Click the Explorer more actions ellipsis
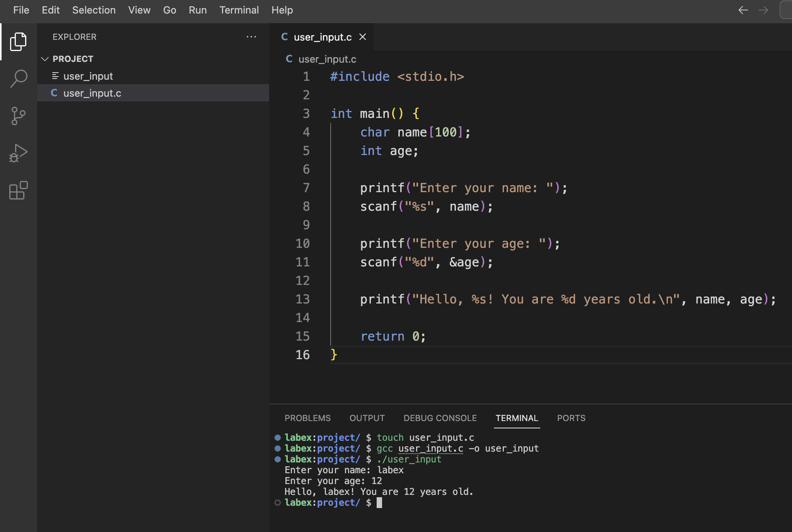Image resolution: width=792 pixels, height=532 pixels. pyautogui.click(x=251, y=37)
